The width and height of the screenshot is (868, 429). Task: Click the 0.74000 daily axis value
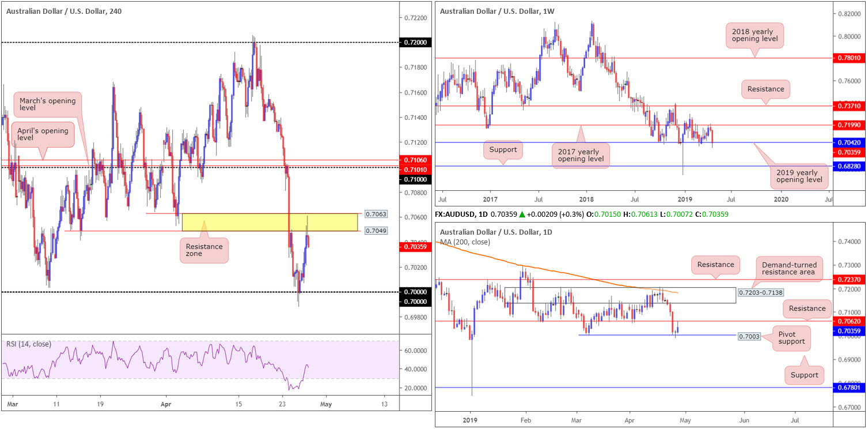coord(848,241)
